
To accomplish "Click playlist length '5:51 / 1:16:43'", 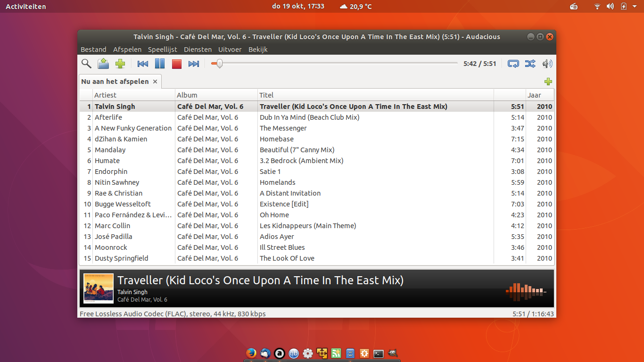I will pyautogui.click(x=533, y=314).
